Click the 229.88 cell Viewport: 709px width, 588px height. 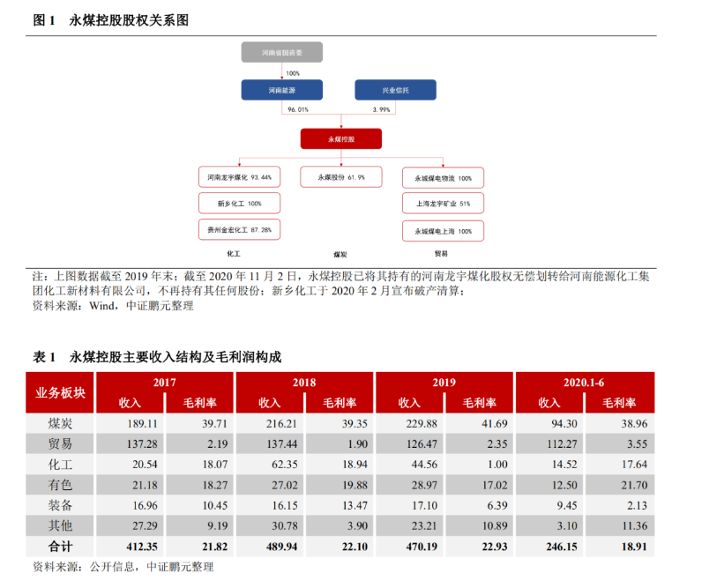pyautogui.click(x=409, y=423)
